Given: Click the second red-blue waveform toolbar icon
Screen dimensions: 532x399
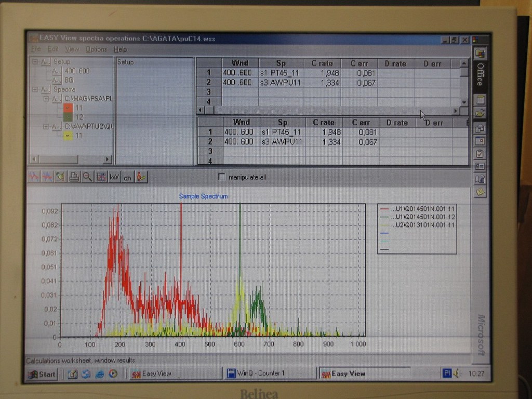Looking at the screenshot, I should point(47,177).
